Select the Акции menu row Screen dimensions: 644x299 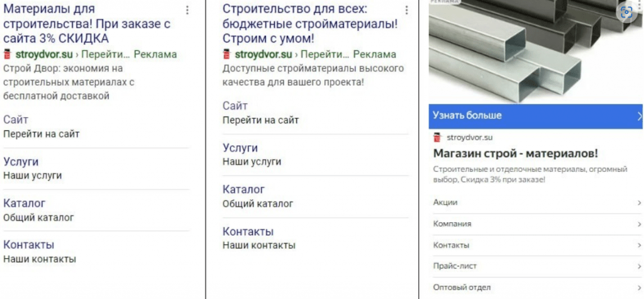click(x=538, y=203)
